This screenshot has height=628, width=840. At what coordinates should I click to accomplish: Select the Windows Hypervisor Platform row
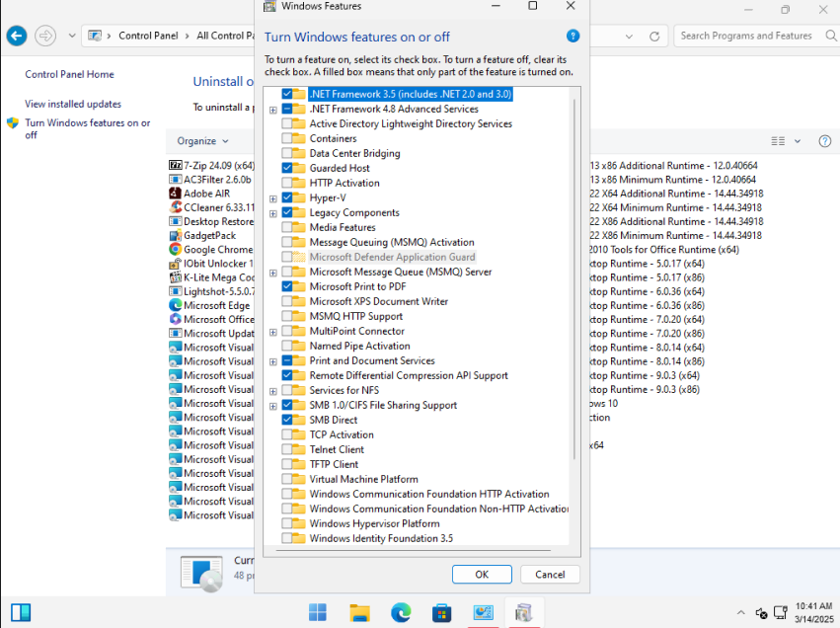pyautogui.click(x=374, y=523)
